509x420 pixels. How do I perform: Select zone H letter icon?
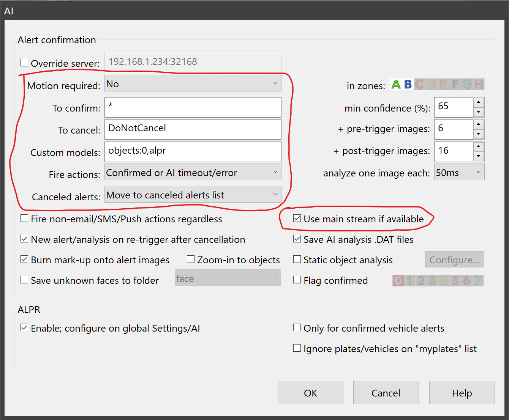(479, 84)
